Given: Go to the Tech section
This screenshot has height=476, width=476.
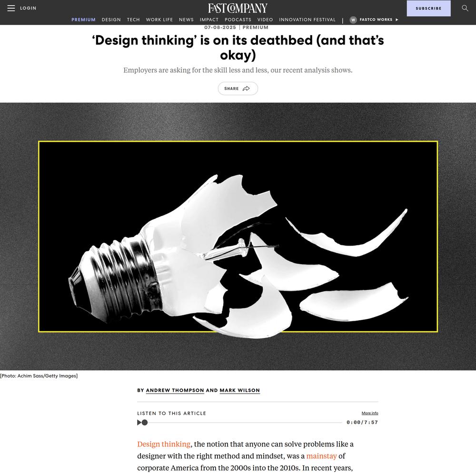Looking at the screenshot, I should [133, 20].
